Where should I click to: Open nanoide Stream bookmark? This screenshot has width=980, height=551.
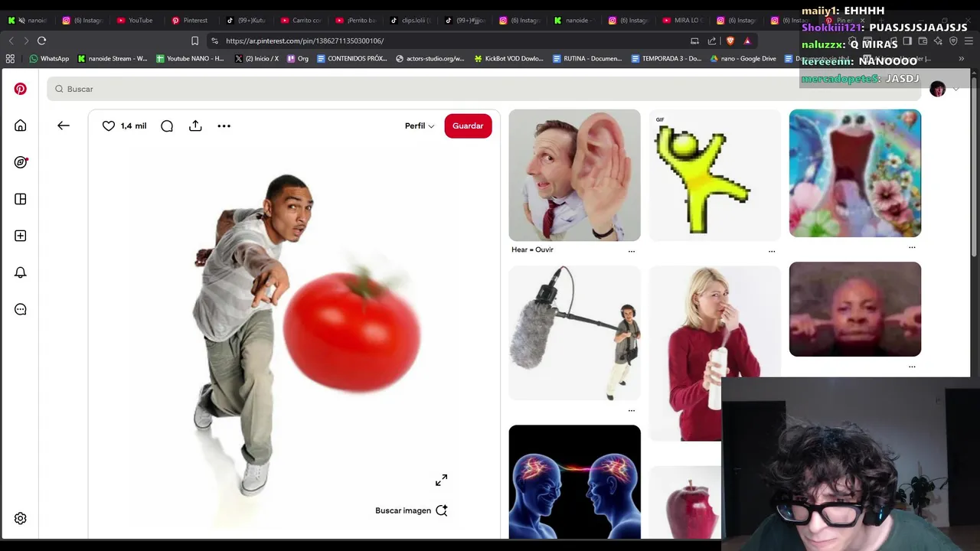click(x=113, y=58)
